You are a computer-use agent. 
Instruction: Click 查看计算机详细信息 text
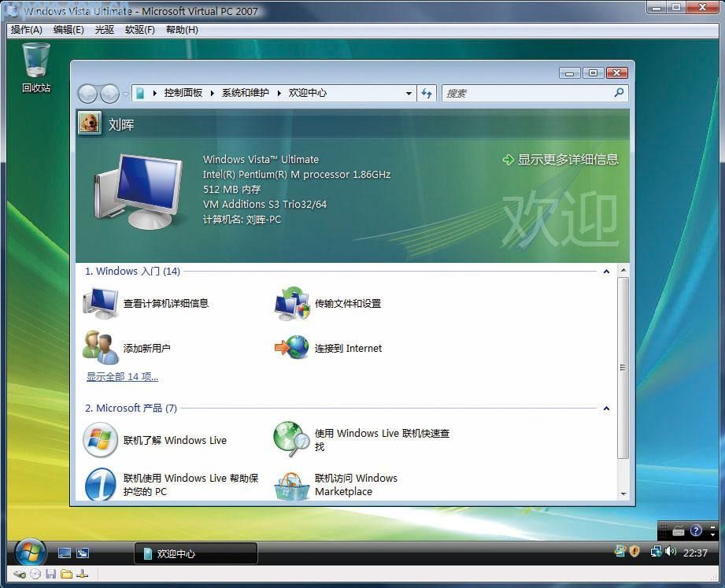[x=166, y=303]
